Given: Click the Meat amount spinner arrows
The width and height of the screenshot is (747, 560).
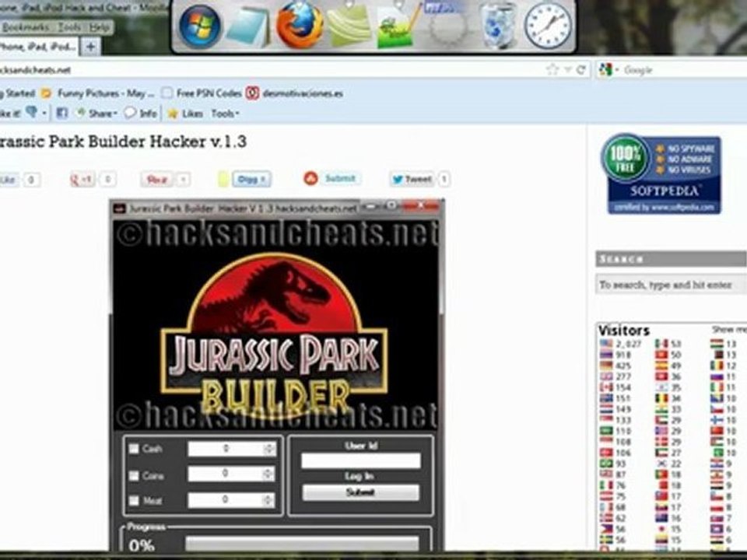Looking at the screenshot, I should tap(269, 499).
